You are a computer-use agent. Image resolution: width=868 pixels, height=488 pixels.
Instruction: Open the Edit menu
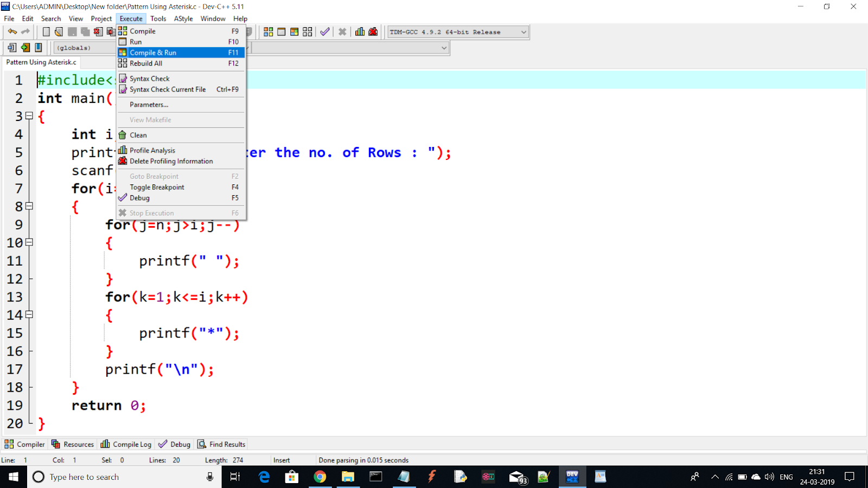28,18
